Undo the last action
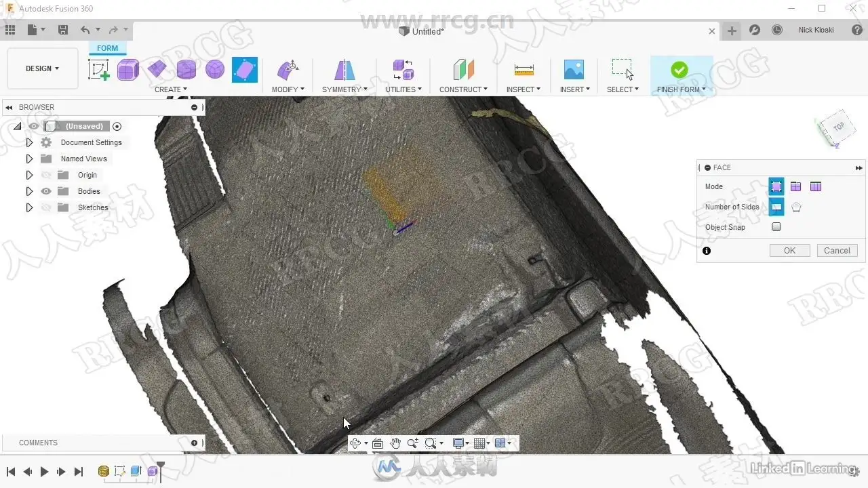Image resolution: width=868 pixels, height=488 pixels. pyautogui.click(x=85, y=30)
